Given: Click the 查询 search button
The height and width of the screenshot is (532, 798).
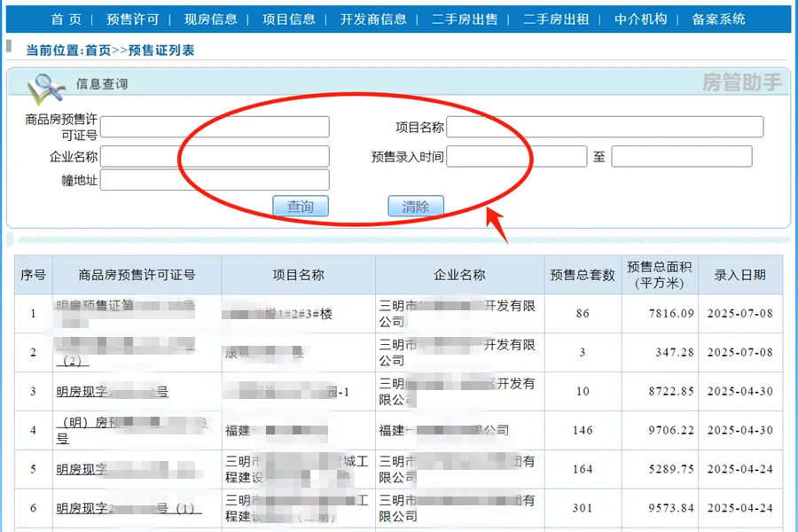Looking at the screenshot, I should 300,207.
